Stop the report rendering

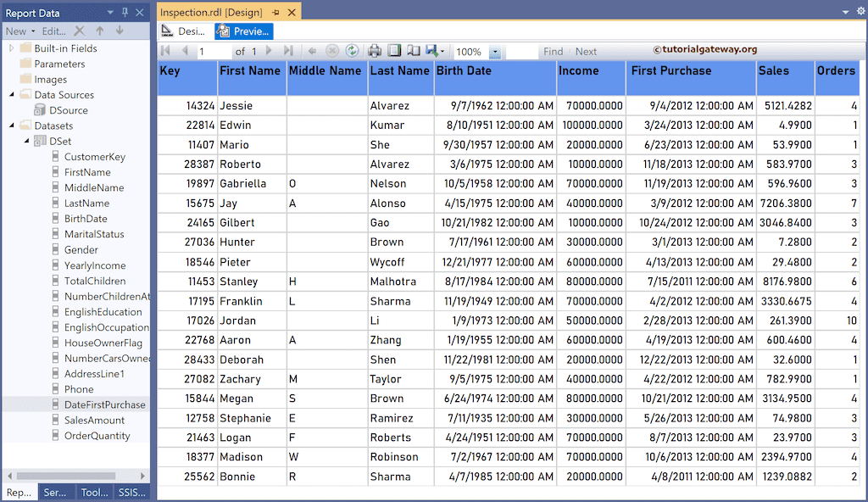click(x=331, y=50)
